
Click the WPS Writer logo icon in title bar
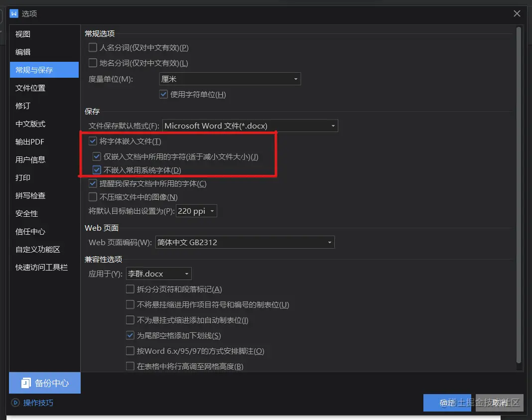coord(14,13)
